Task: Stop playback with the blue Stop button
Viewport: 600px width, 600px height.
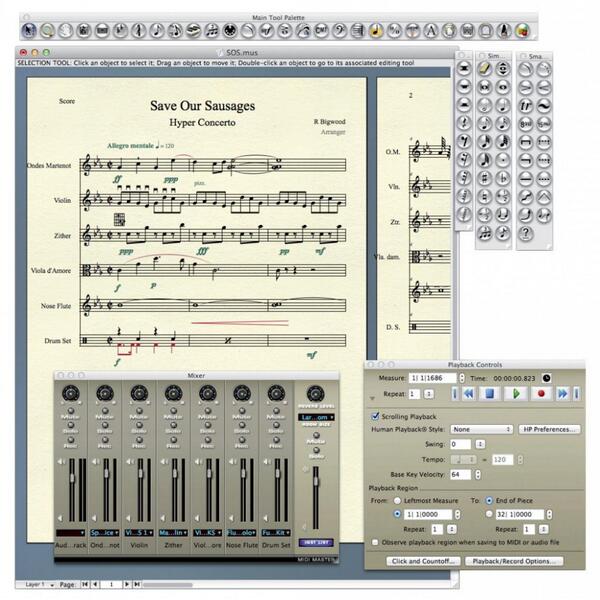Action: [489, 393]
